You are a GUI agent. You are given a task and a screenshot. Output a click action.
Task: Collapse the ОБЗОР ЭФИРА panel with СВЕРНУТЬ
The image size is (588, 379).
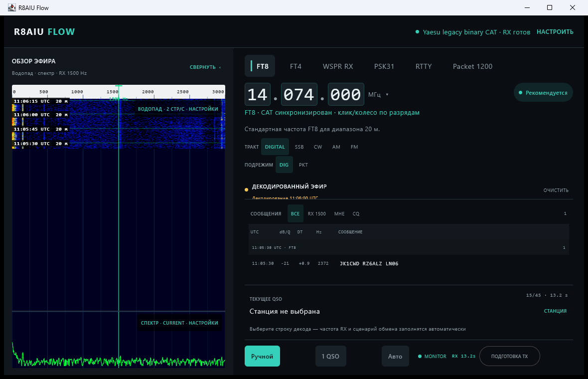pyautogui.click(x=205, y=67)
